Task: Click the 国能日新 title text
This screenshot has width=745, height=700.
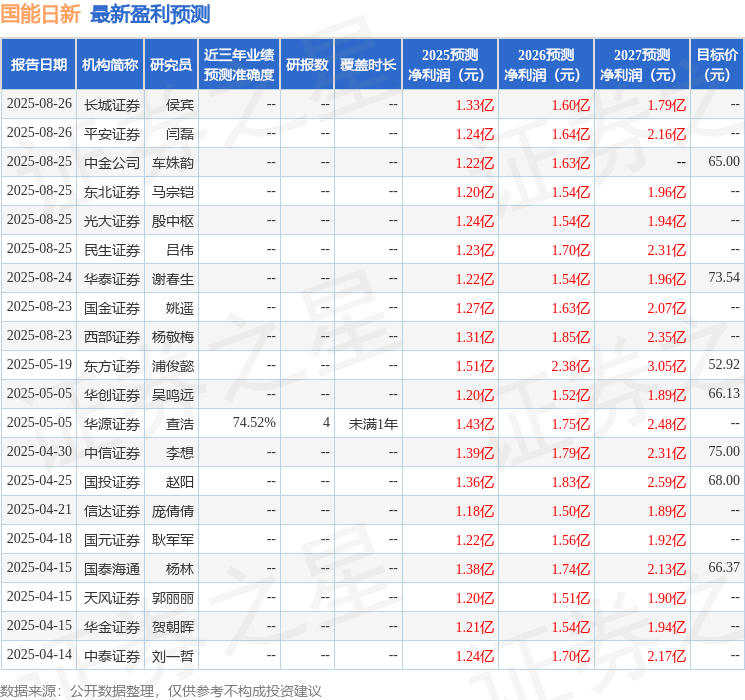Action: [40, 14]
